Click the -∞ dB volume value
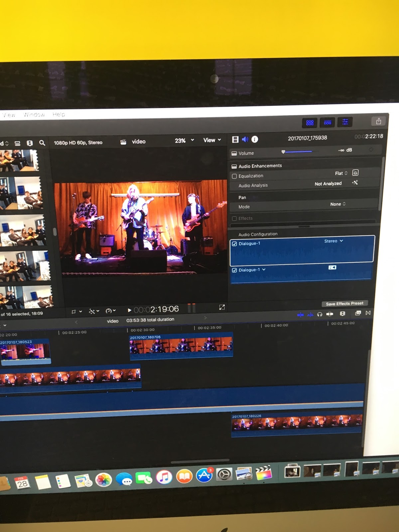399x532 pixels. [x=345, y=150]
